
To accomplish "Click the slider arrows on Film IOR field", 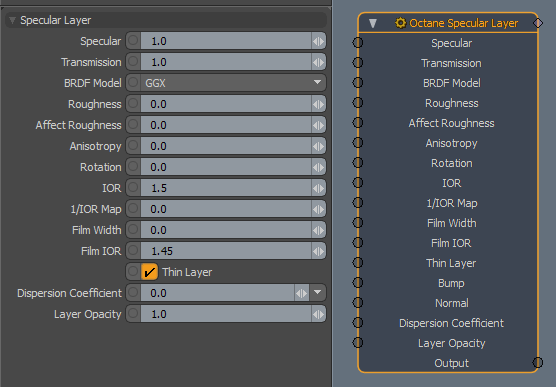I will (318, 251).
